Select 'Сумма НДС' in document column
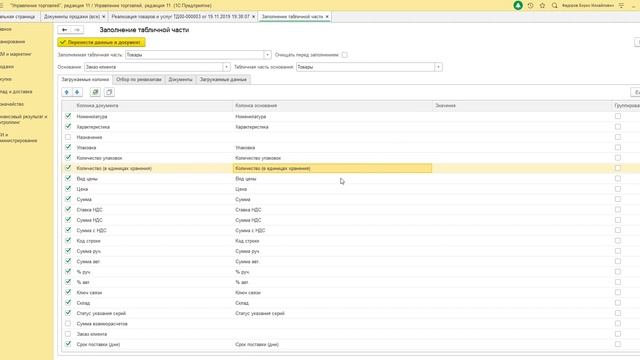This screenshot has height=360, width=640. tap(89, 220)
